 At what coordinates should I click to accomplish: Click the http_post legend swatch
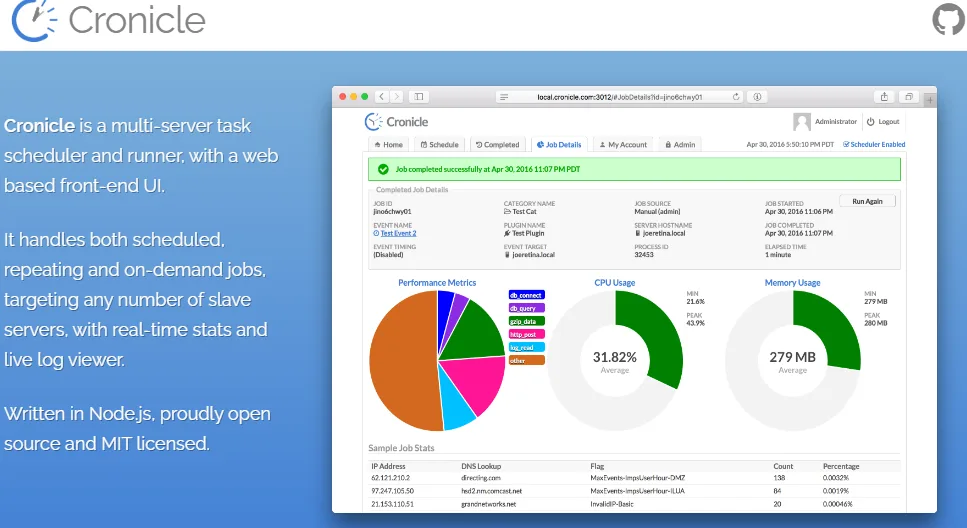pos(526,334)
